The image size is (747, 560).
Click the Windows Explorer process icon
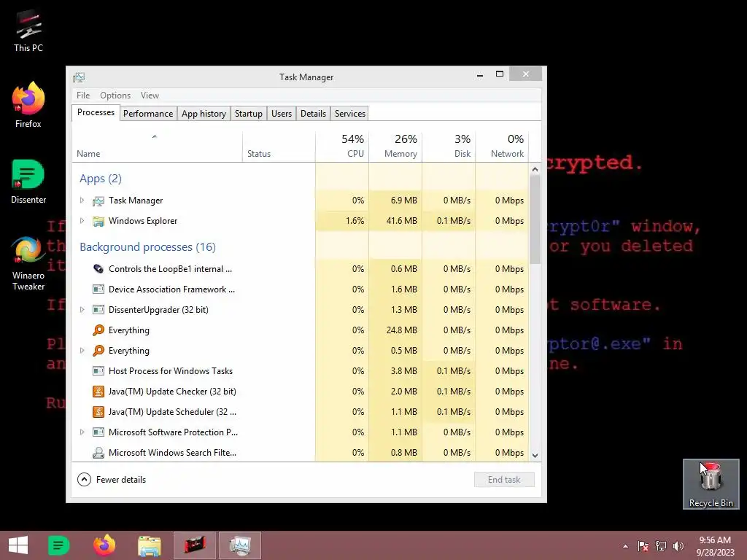point(98,222)
